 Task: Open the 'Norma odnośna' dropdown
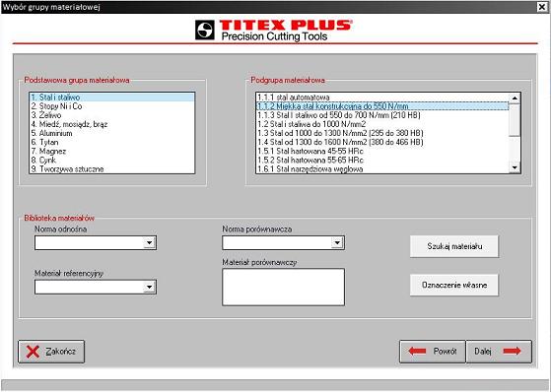(x=150, y=242)
